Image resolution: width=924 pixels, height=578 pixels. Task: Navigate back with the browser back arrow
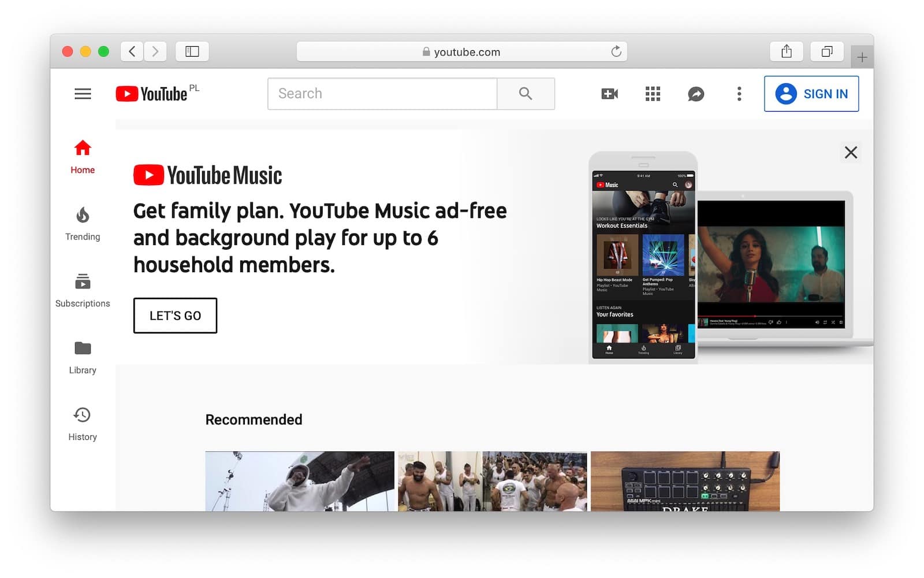point(131,51)
